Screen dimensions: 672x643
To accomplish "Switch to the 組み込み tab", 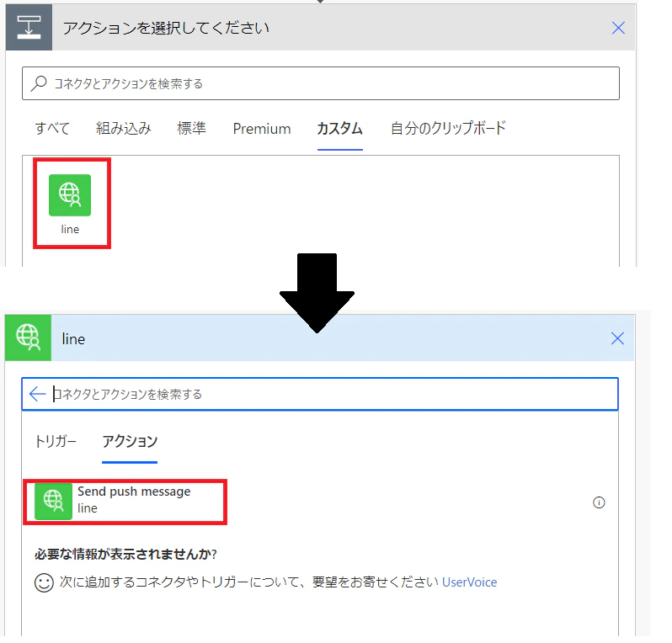I will 124,129.
